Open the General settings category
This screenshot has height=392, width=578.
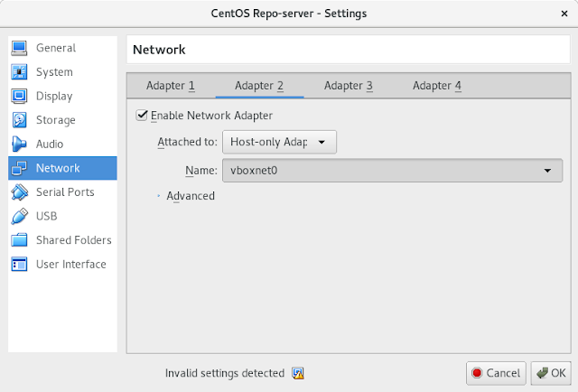(x=62, y=48)
